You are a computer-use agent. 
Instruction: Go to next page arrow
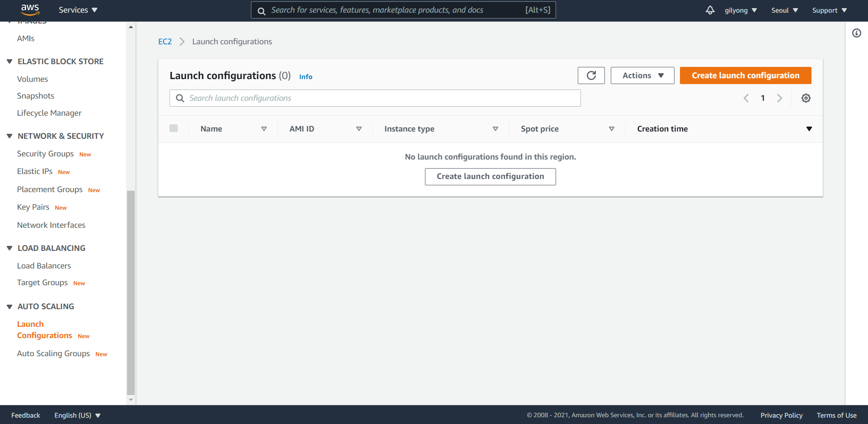click(779, 98)
